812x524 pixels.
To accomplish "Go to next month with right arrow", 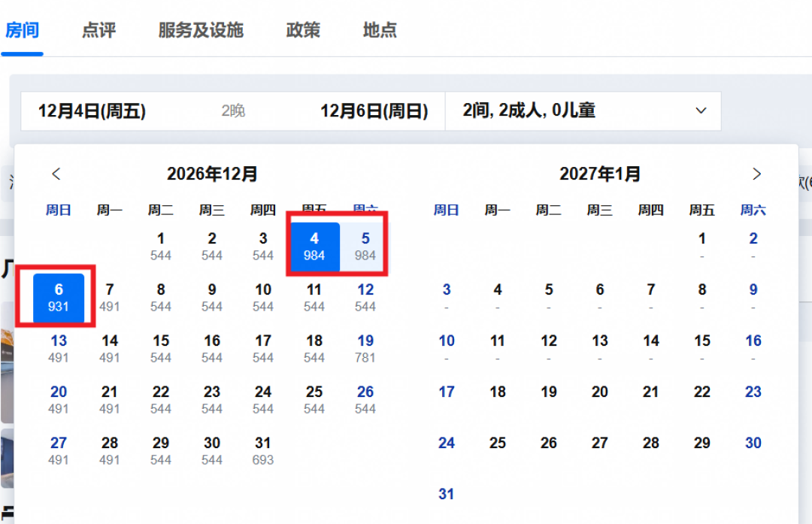I will 756,174.
